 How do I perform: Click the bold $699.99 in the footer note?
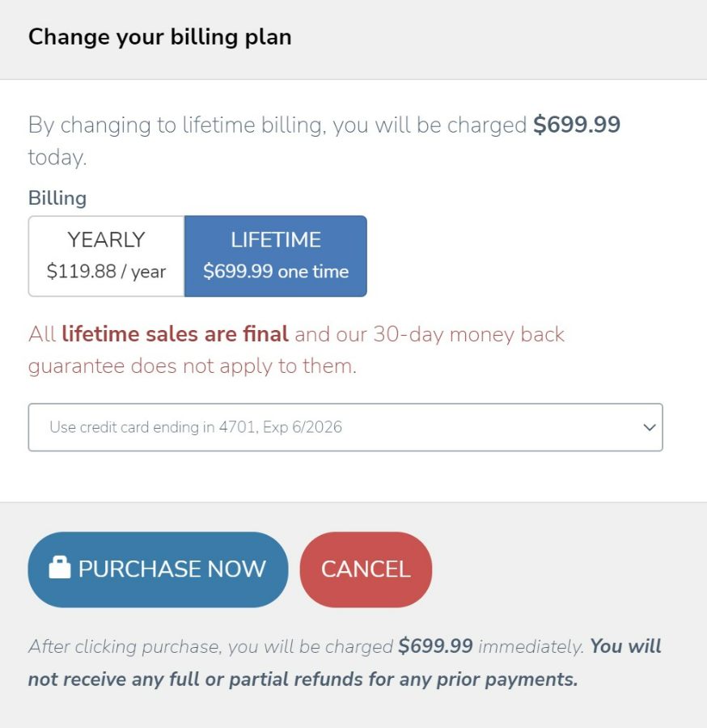click(435, 645)
